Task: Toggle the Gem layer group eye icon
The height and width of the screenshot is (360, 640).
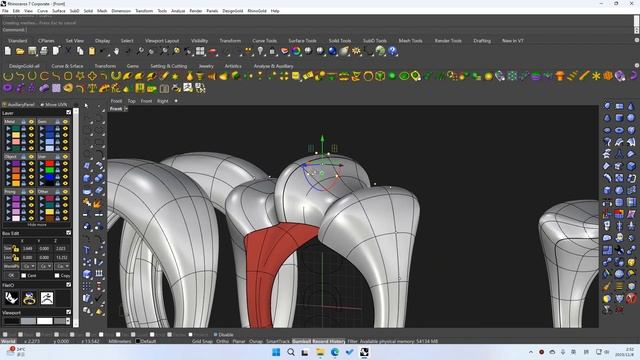Action: pos(65,122)
